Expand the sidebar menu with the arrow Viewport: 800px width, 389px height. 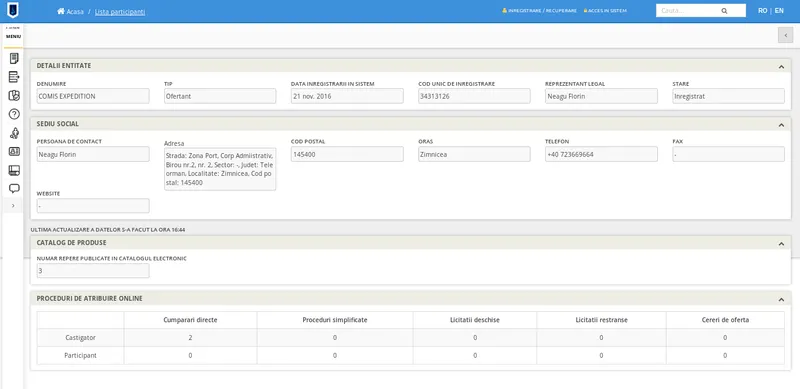point(13,205)
